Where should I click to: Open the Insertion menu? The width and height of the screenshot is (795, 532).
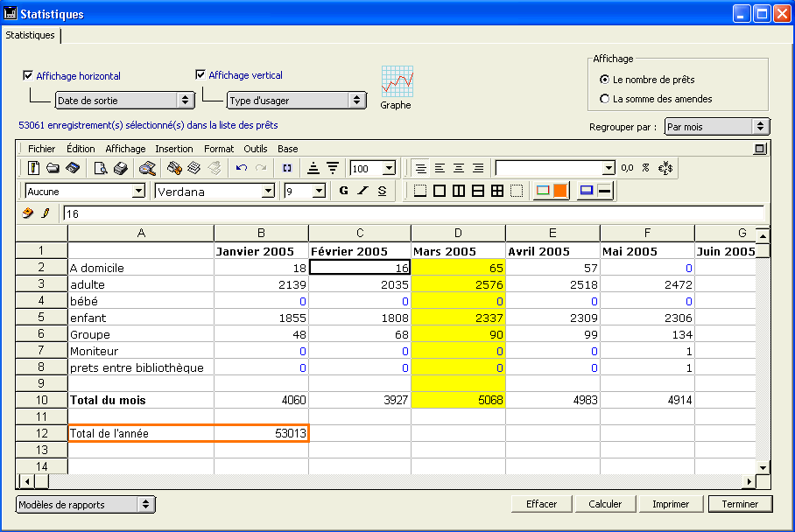click(x=174, y=149)
